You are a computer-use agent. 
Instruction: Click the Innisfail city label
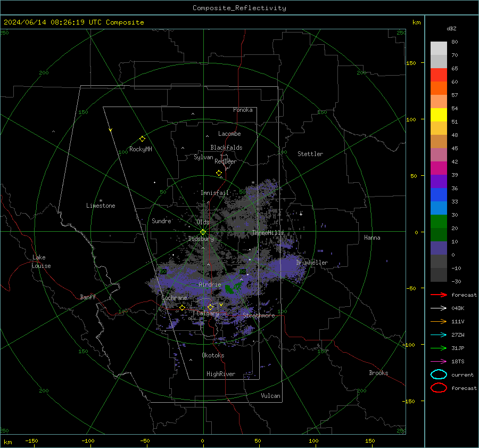click(x=214, y=193)
